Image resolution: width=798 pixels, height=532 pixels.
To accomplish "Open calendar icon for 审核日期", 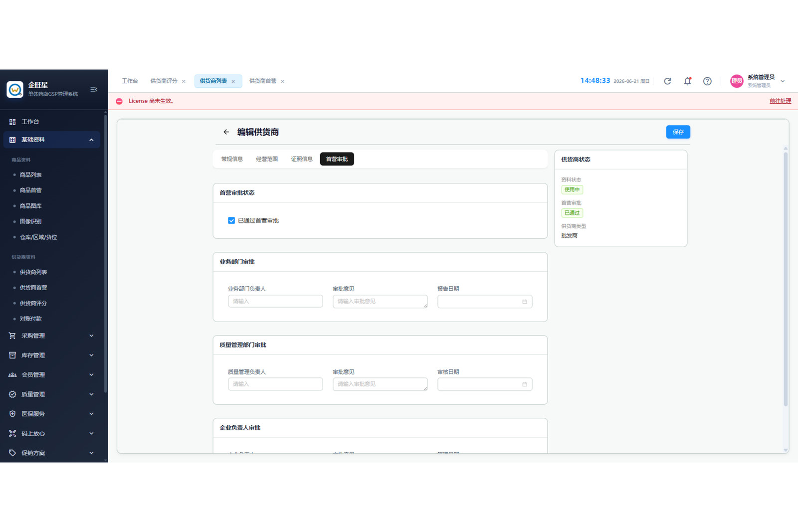I will [x=525, y=384].
